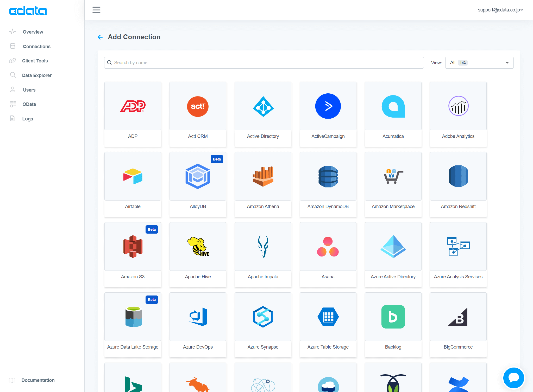Viewport: 533px width, 392px height.
Task: Select the Asana connector logo
Action: [x=328, y=247]
